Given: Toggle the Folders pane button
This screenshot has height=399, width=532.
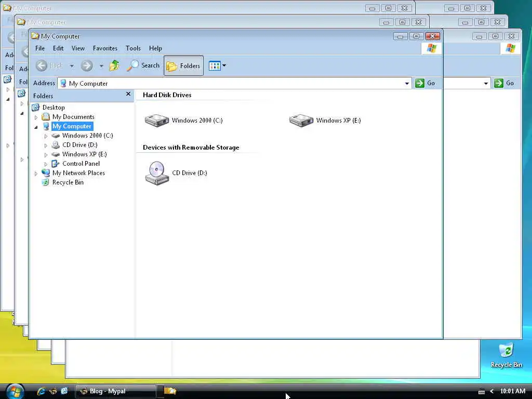Looking at the screenshot, I should coord(183,66).
